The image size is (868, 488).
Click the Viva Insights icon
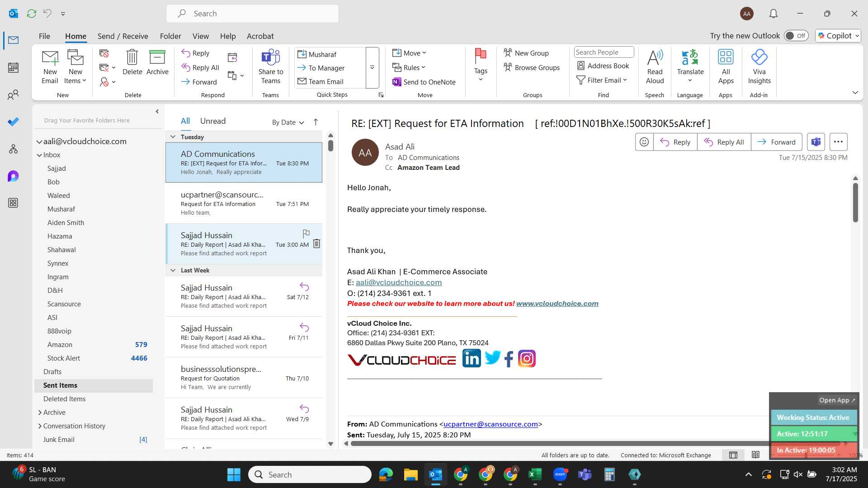(x=759, y=67)
